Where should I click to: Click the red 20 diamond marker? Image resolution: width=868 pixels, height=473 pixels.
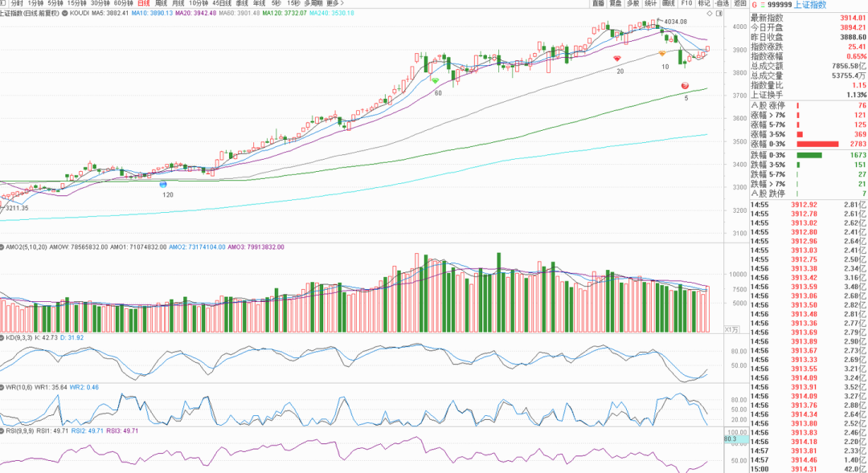pyautogui.click(x=617, y=59)
